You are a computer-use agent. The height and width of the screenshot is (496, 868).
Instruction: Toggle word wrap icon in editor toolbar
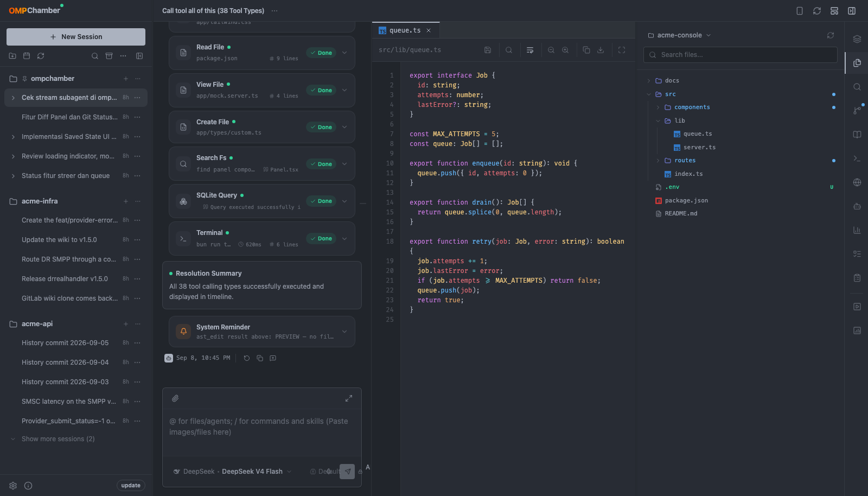tap(530, 50)
